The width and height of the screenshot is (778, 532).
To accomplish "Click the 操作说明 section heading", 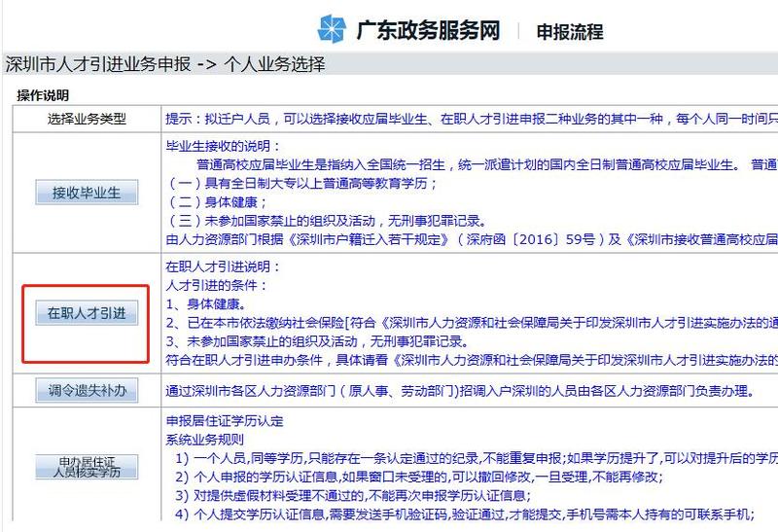I will pos(44,95).
